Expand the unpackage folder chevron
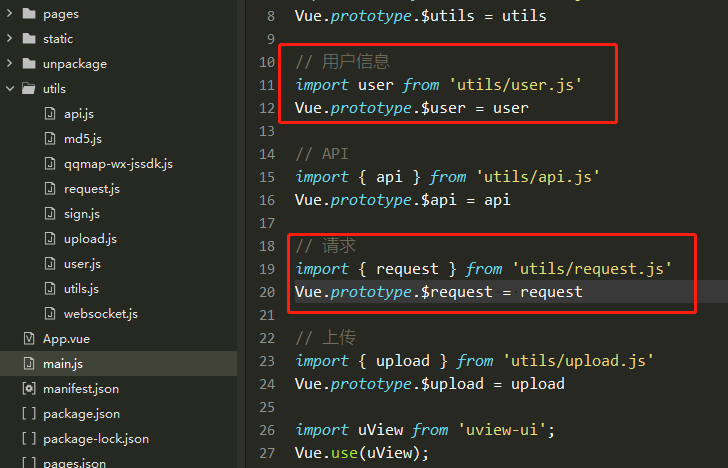This screenshot has width=728, height=468. (x=9, y=63)
